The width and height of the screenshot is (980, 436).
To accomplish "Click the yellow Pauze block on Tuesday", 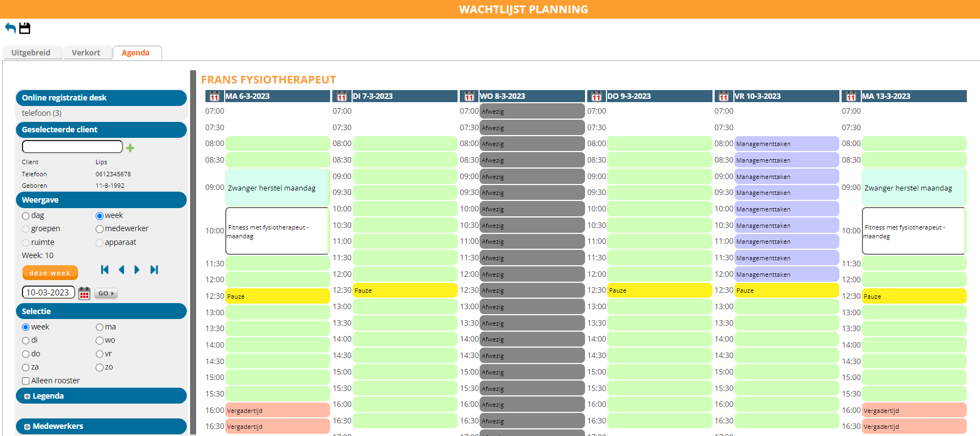I will point(405,290).
